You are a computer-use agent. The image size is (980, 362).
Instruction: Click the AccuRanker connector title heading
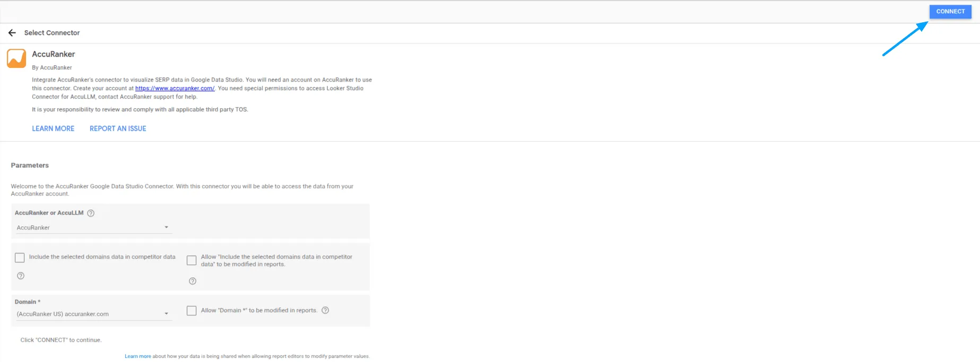coord(53,54)
